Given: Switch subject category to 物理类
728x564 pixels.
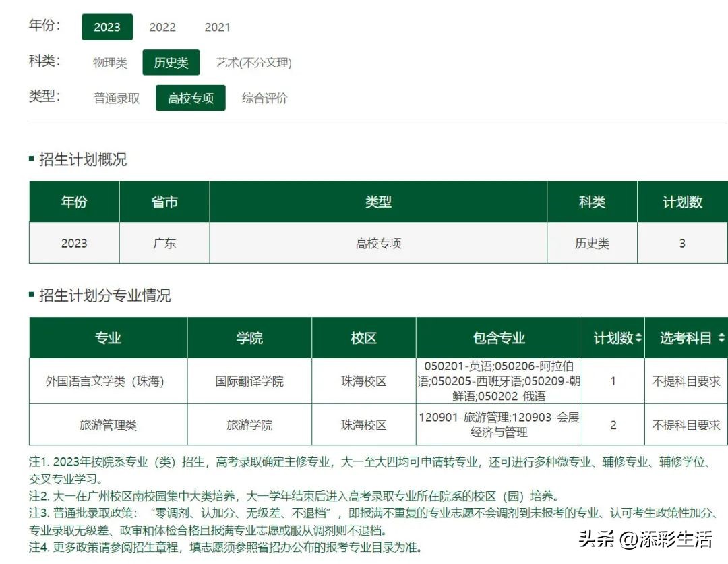Looking at the screenshot, I should (110, 62).
